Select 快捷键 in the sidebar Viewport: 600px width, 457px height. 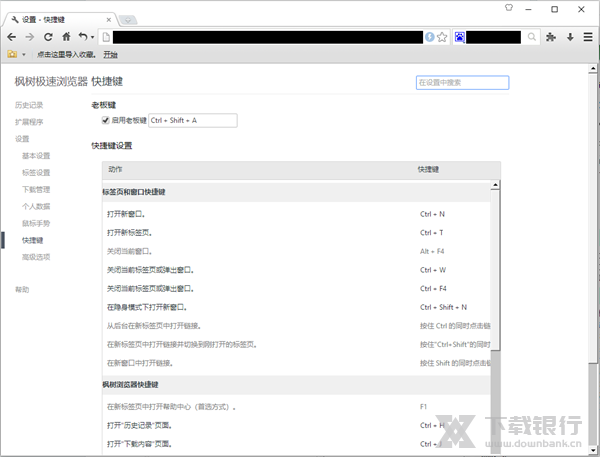[x=33, y=240]
